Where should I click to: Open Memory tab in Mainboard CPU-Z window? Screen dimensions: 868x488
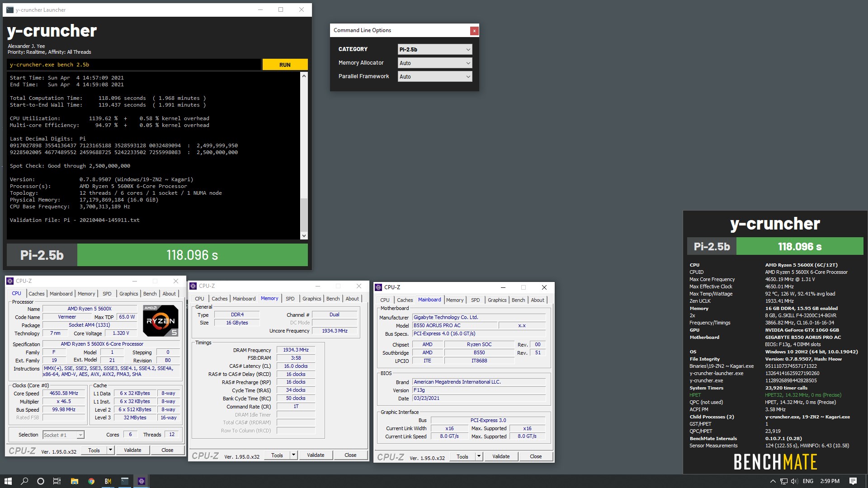point(455,300)
